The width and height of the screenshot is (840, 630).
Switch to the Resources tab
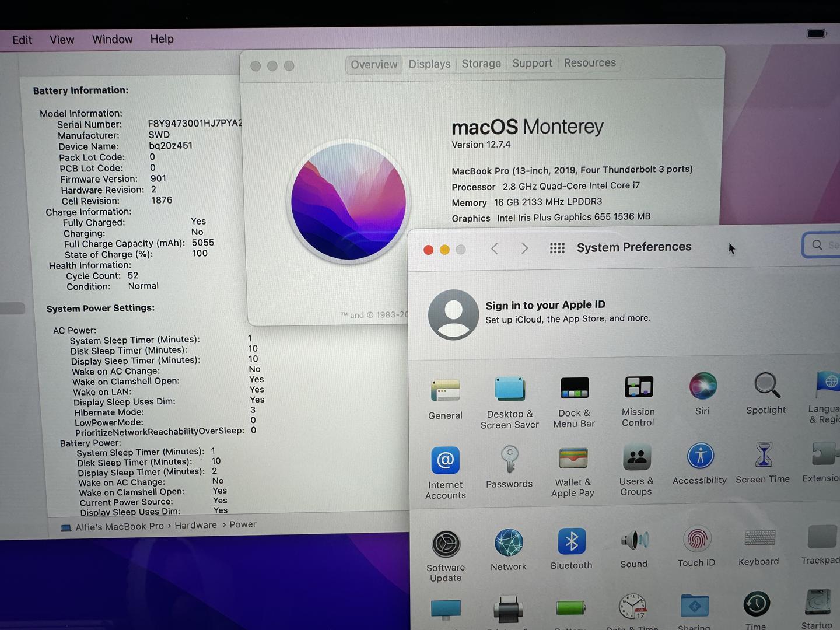(590, 62)
